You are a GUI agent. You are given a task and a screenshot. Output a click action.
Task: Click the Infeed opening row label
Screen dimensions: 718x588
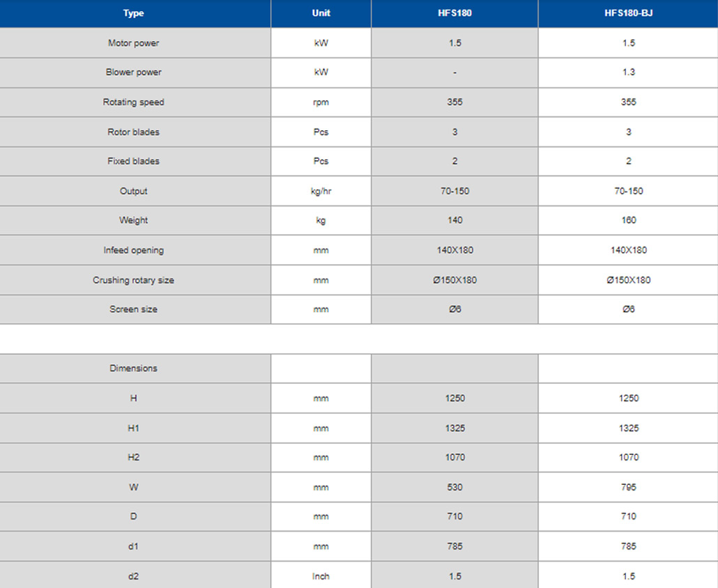[x=133, y=250]
